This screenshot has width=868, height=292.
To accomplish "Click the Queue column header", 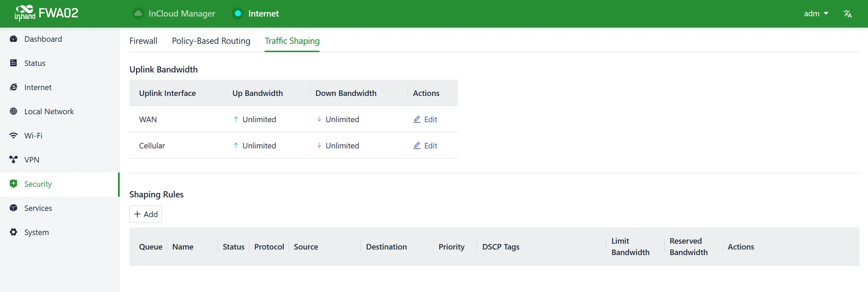I will 151,247.
